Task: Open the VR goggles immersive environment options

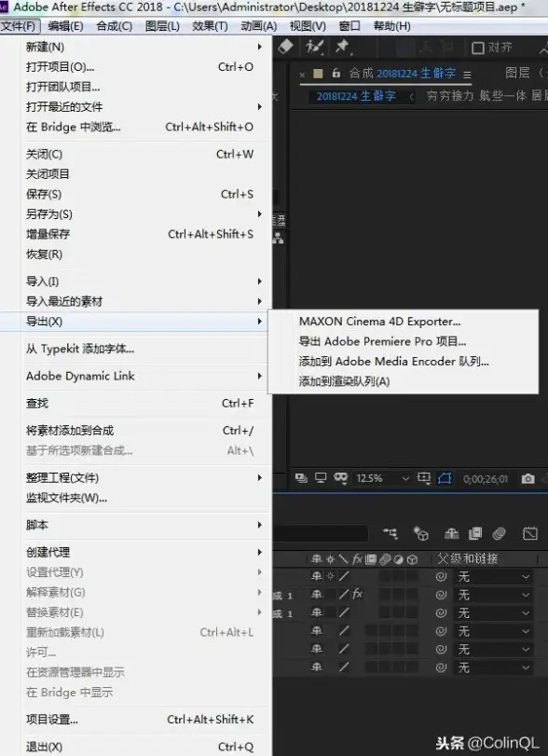Action: tap(340, 478)
